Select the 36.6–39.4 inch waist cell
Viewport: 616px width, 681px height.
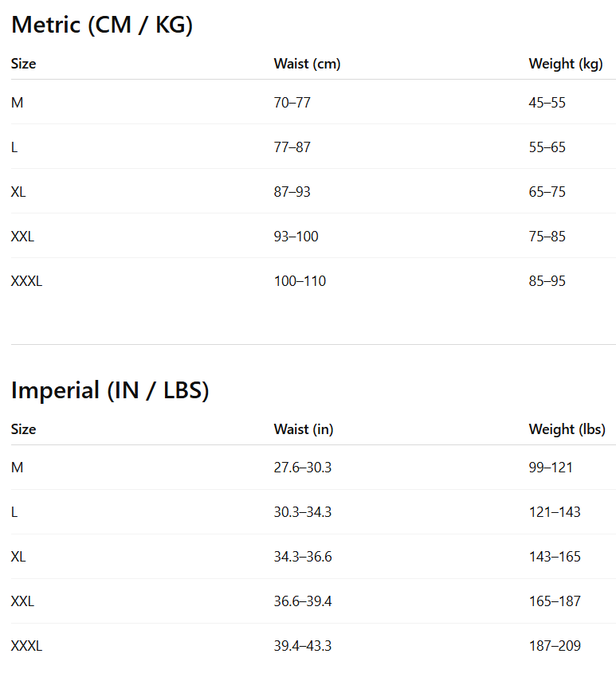[x=302, y=601]
